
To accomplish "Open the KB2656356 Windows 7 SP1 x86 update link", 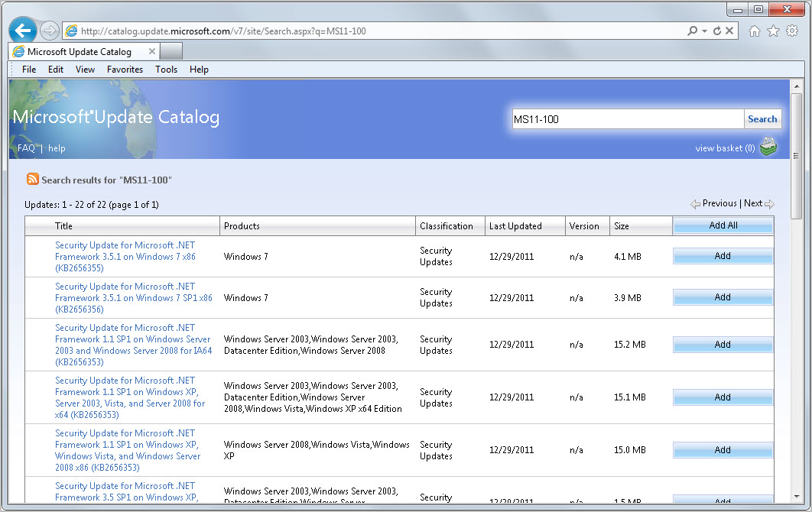I will coord(134,298).
